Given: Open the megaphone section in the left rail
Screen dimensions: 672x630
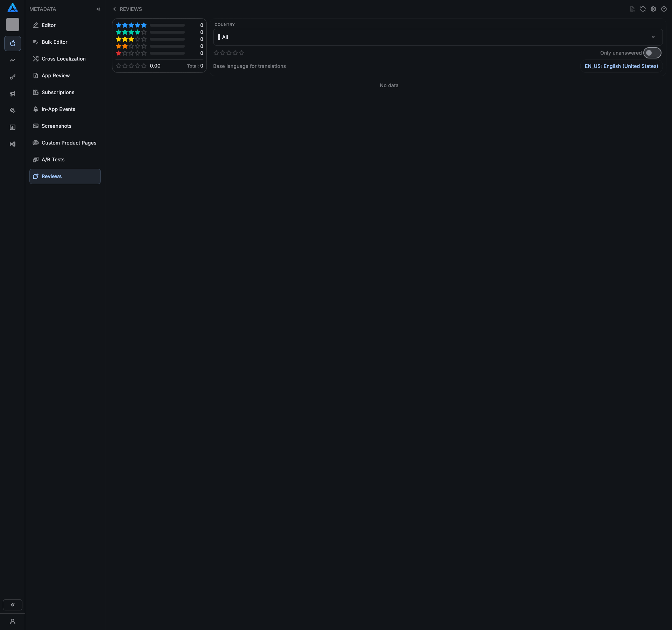Looking at the screenshot, I should click(x=13, y=94).
